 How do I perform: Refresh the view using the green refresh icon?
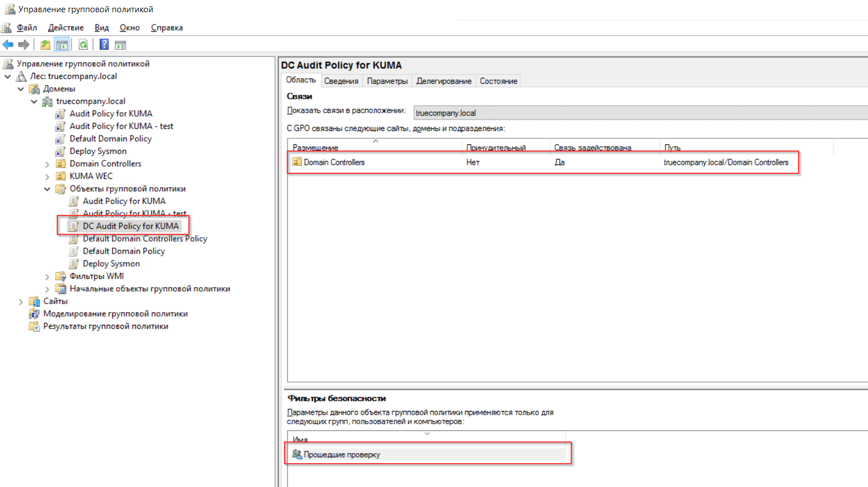83,44
